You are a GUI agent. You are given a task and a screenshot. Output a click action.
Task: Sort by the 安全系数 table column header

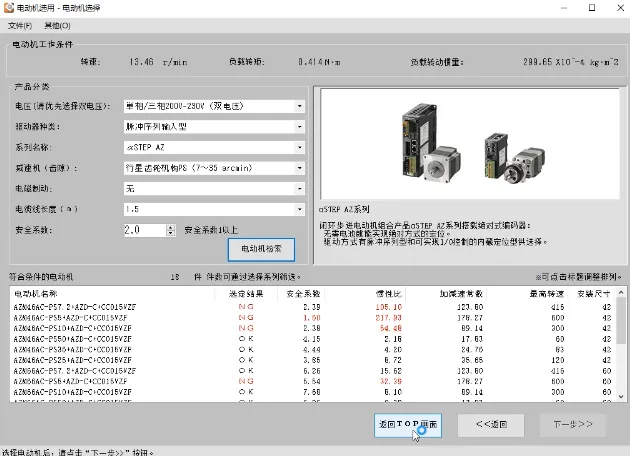[x=301, y=294]
